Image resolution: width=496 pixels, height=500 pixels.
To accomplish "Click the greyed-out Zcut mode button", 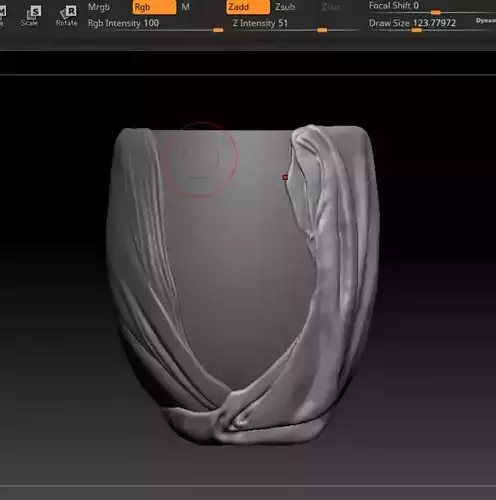I will click(331, 7).
